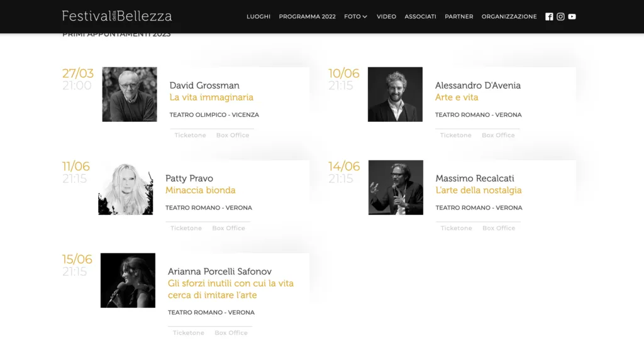This screenshot has width=644, height=345.
Task: Open Patty Pravo's portrait thumbnail
Action: tap(126, 188)
